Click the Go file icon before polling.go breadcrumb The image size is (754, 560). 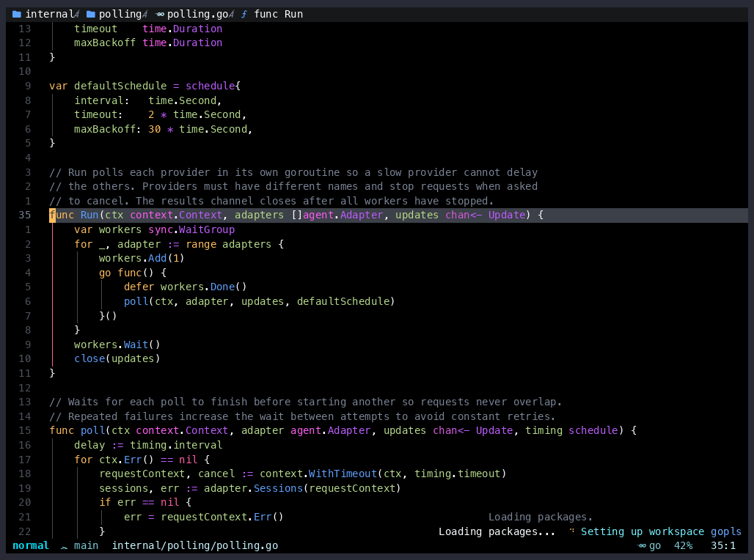point(160,15)
